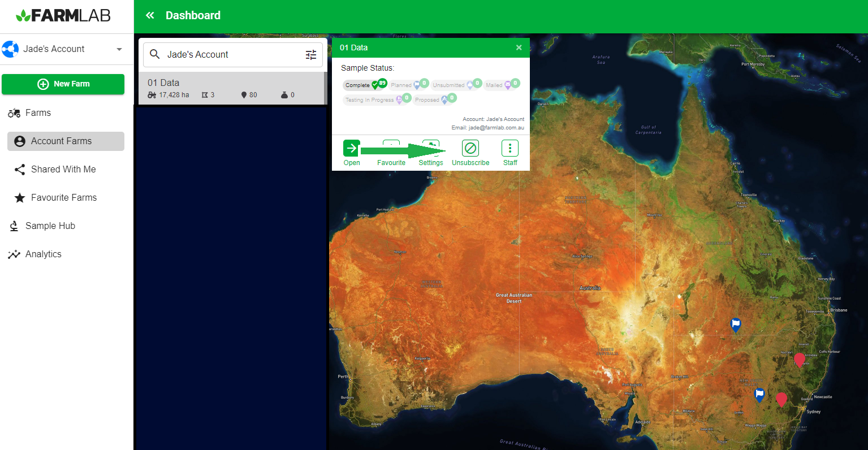Click the Jade's Account search field

pos(232,55)
